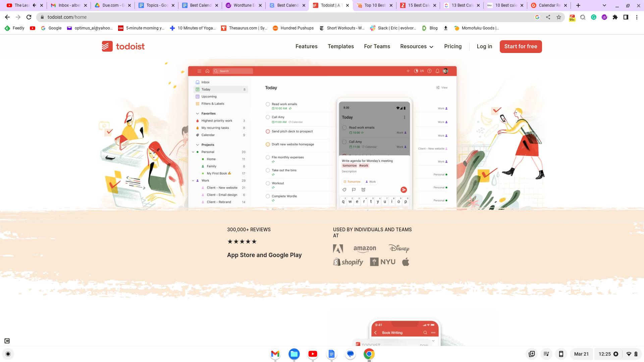Expand the Favorites section chevron

pyautogui.click(x=197, y=113)
